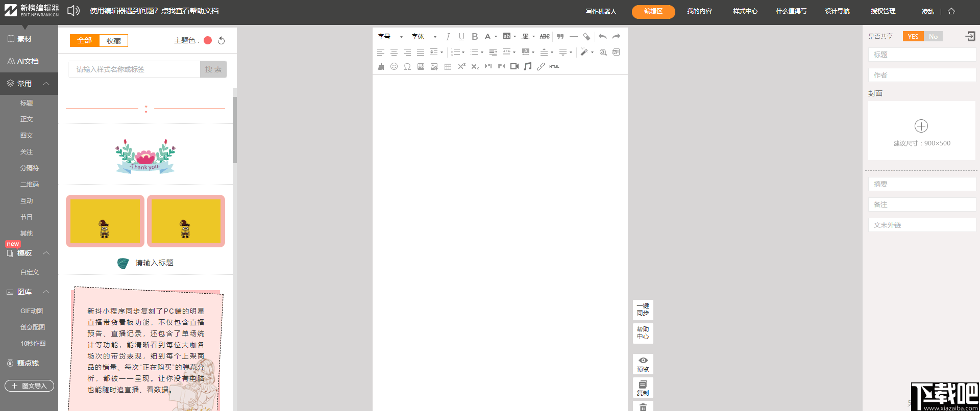Center align the text

point(394,52)
